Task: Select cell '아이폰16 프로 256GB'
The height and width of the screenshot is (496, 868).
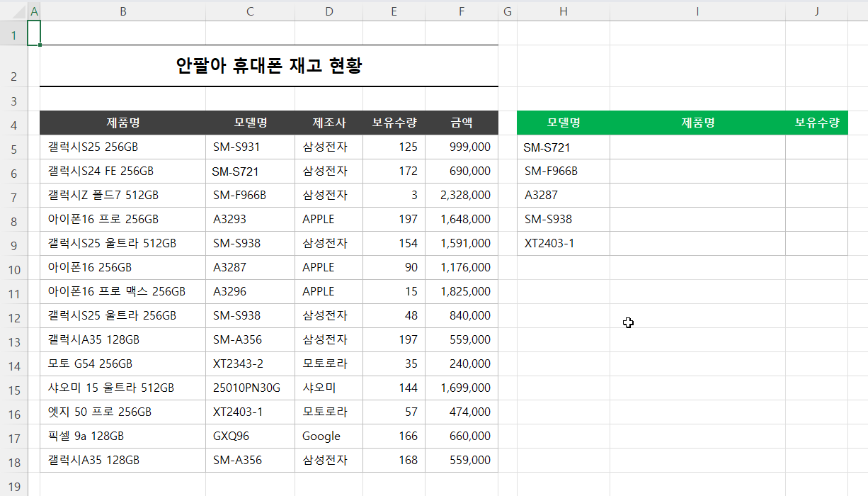Action: click(x=123, y=220)
